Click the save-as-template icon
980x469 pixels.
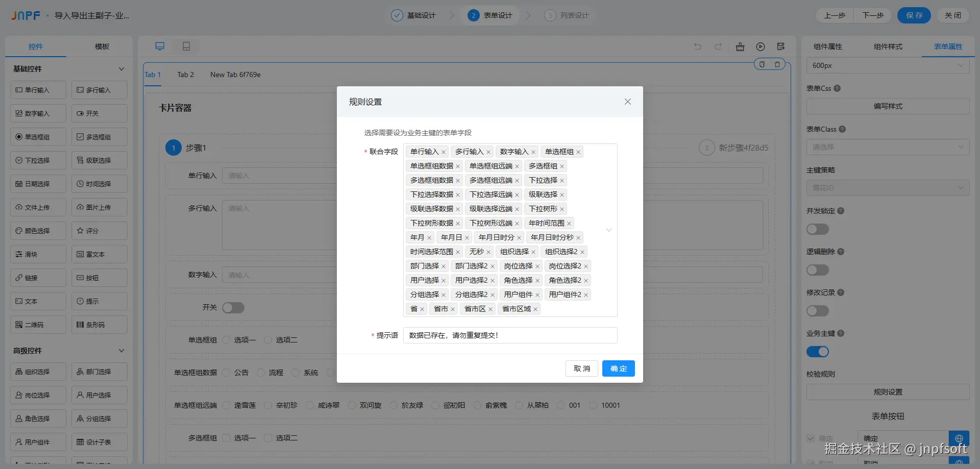point(781,46)
